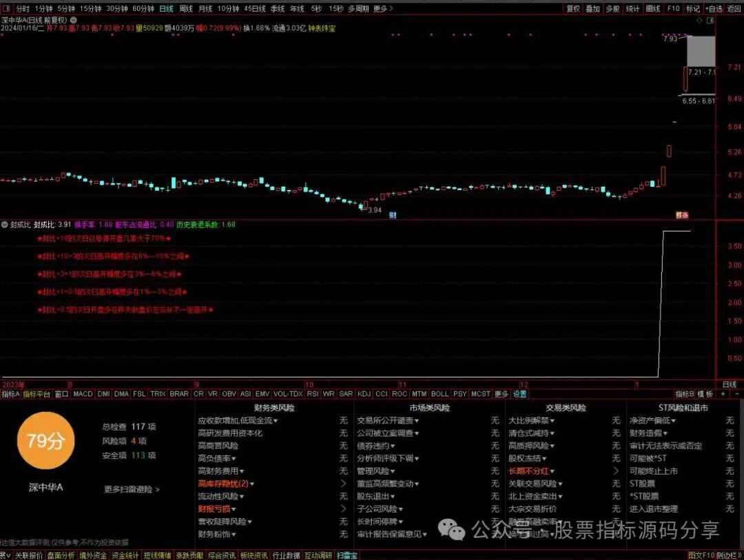744x560 pixels.
Task: Open arrow on 财报亏损 row
Action: click(x=344, y=509)
